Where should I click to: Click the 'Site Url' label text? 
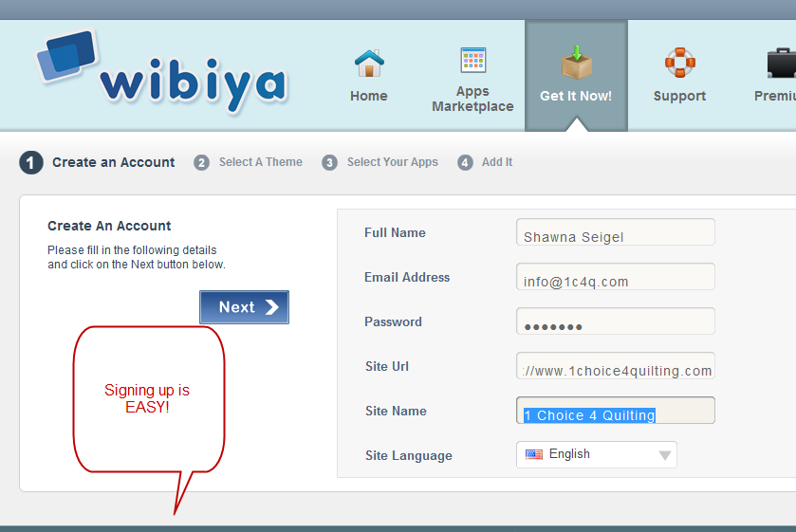(x=387, y=366)
